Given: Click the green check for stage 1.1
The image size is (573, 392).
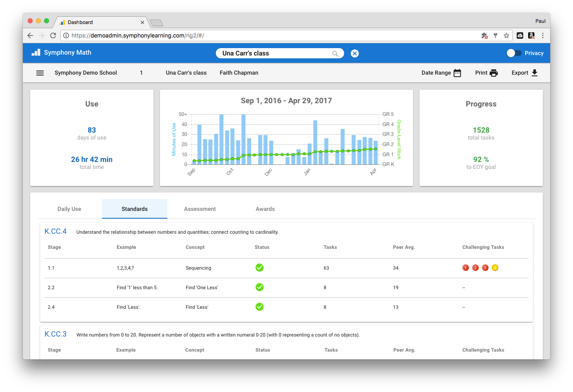Looking at the screenshot, I should [260, 268].
